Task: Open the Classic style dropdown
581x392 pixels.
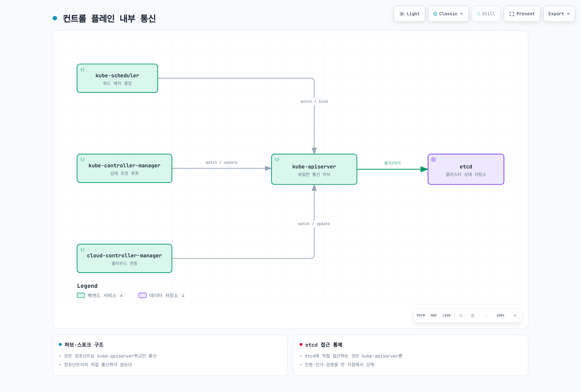Action: [448, 14]
